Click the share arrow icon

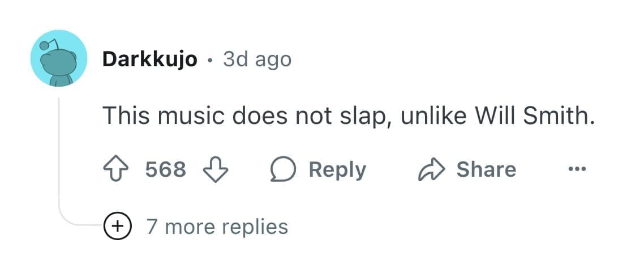pos(431,170)
